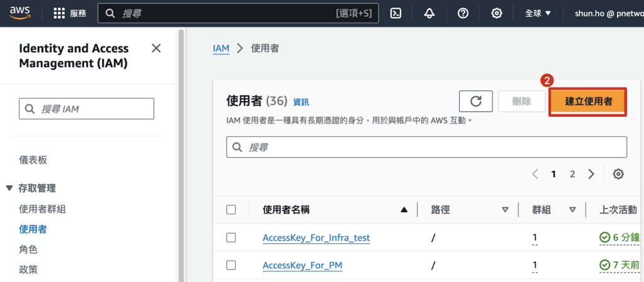Open the 服務 services grid menu
The image size is (644, 282).
(70, 13)
